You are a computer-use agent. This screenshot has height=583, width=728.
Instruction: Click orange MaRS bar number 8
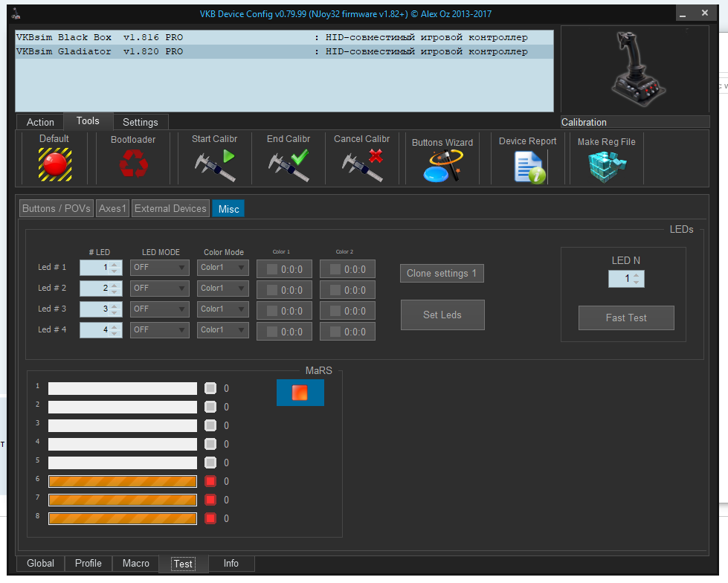pyautogui.click(x=123, y=518)
